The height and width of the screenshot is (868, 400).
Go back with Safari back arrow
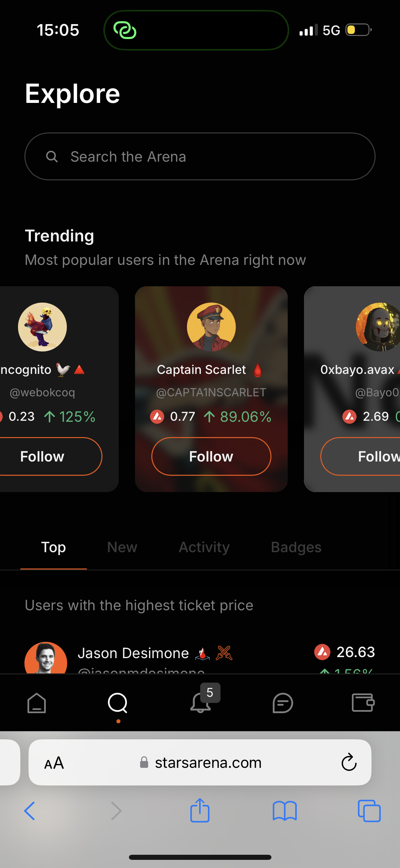coord(30,811)
